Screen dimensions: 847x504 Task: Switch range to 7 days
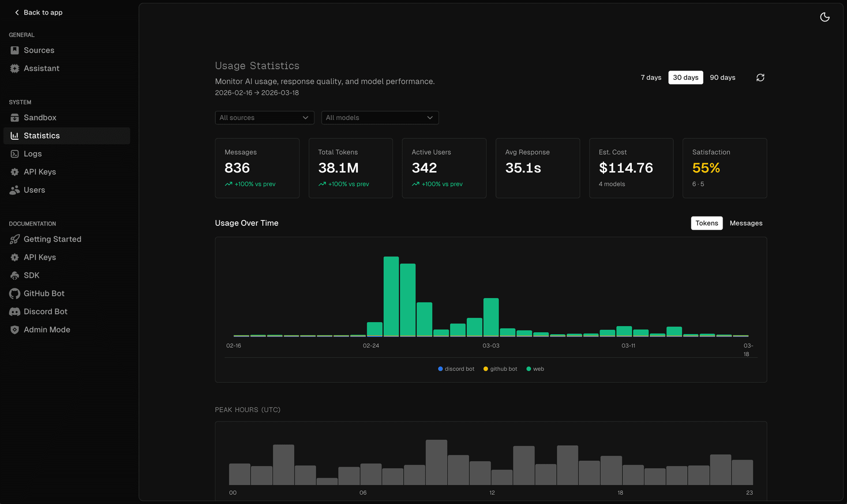(x=651, y=78)
